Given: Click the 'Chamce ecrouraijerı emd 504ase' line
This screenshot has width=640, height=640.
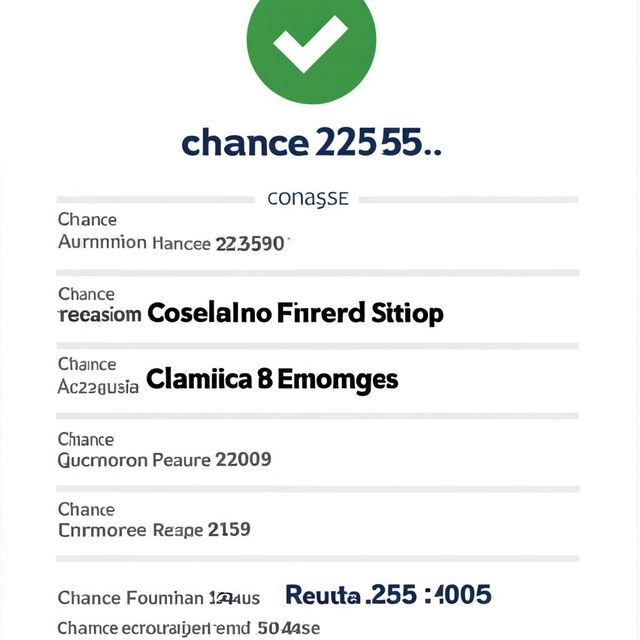Looking at the screenshot, I should click(x=189, y=628).
